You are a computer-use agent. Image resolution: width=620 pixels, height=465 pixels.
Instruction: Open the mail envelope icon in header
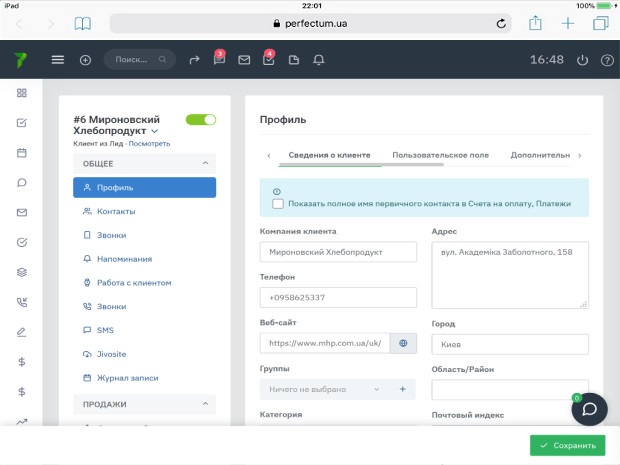point(244,60)
